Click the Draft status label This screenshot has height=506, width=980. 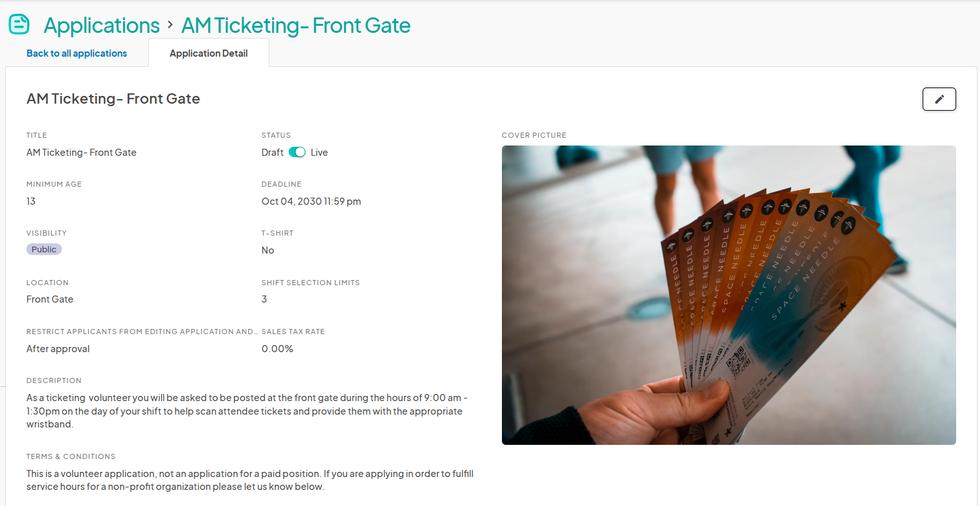pos(273,153)
